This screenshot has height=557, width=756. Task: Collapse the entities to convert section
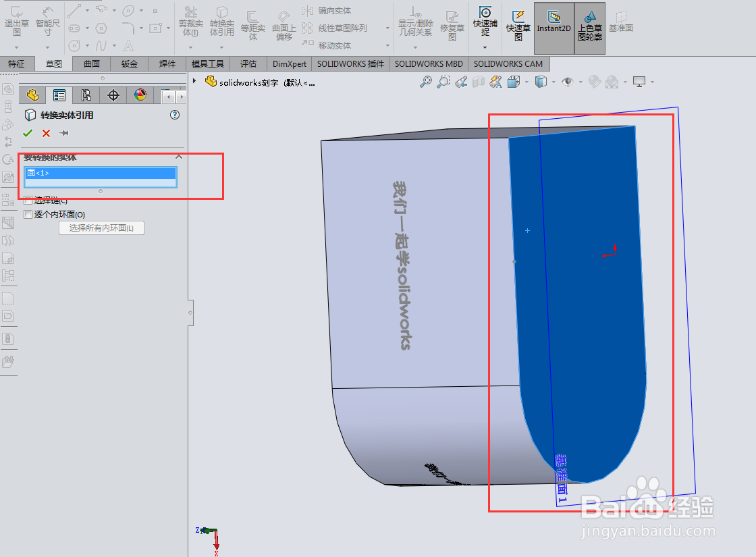point(179,157)
